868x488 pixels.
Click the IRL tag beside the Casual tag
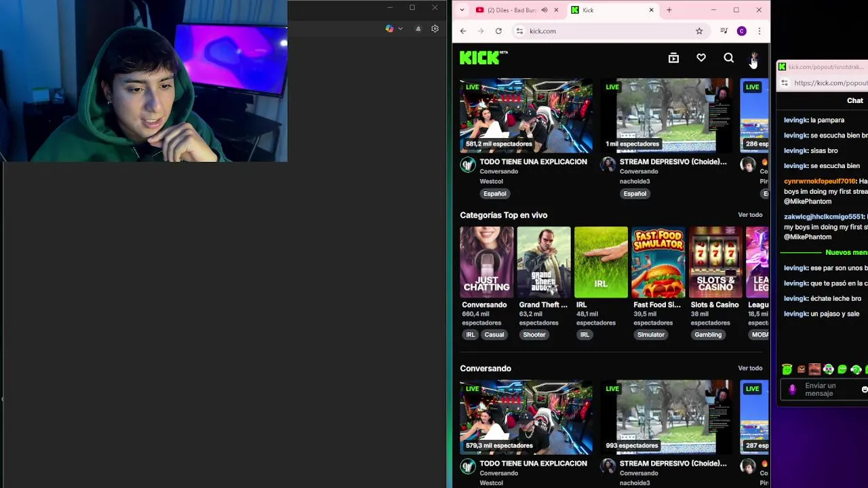[470, 335]
